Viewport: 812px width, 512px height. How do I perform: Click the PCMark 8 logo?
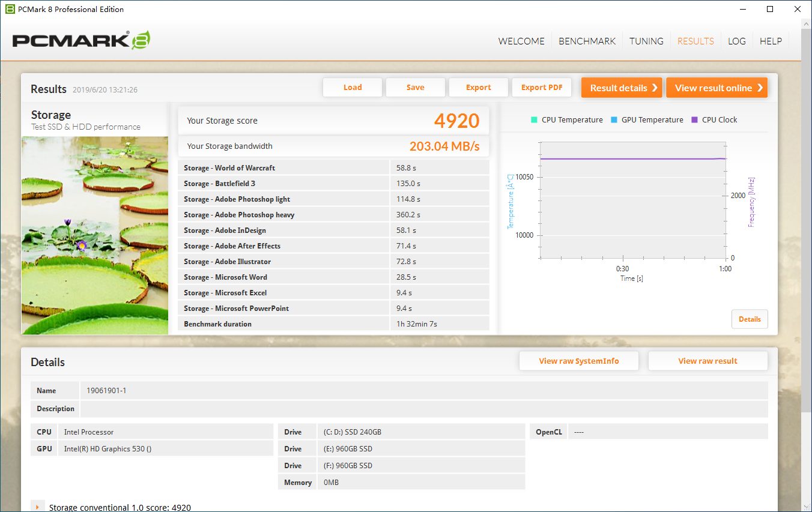point(81,40)
